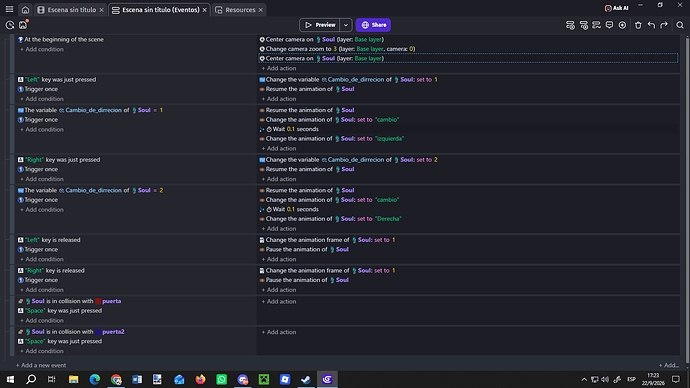Screen dimensions: 690x388
Task: Show hidden system tray icons chevron
Action: [x=584, y=379]
